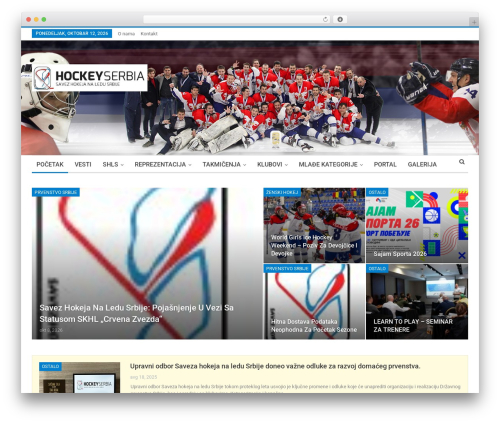
Task: Expand the Klubovi dropdown menu
Action: tap(272, 164)
